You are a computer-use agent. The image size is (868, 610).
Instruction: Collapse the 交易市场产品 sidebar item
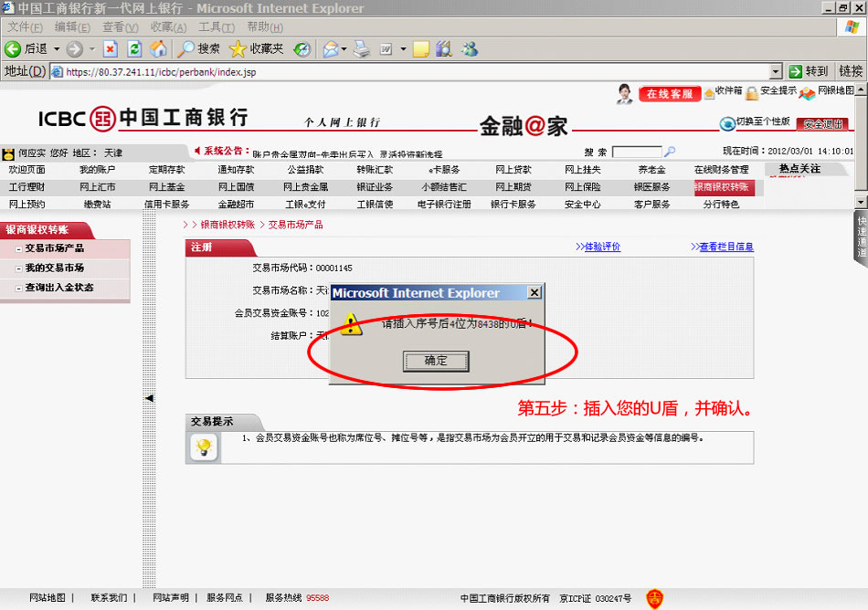(x=19, y=249)
